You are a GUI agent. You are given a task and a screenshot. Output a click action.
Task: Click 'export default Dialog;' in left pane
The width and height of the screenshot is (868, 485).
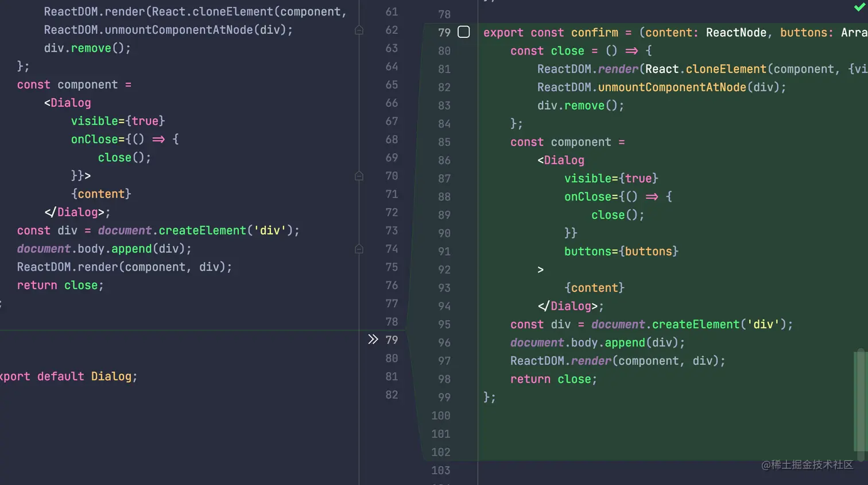pos(68,376)
